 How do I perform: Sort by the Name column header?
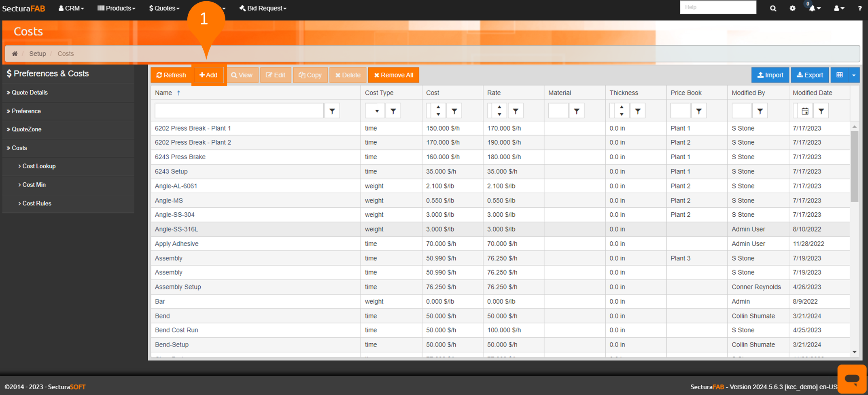click(163, 93)
